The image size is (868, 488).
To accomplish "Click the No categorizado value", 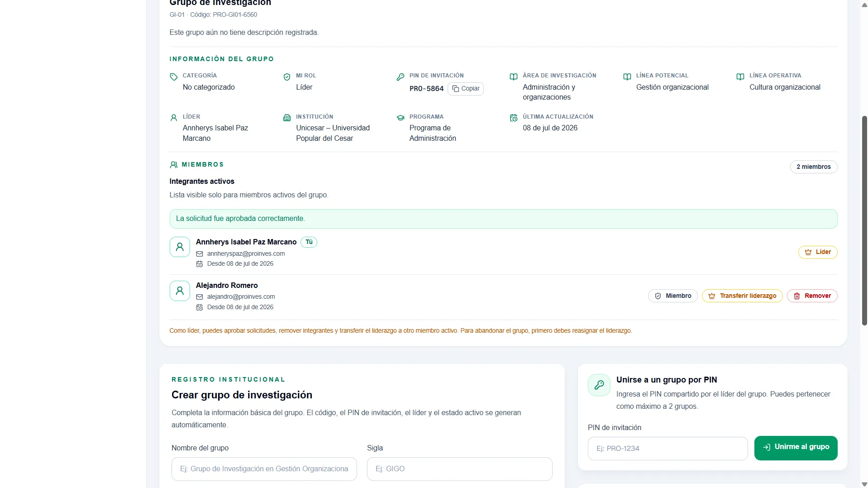I will pos(209,87).
